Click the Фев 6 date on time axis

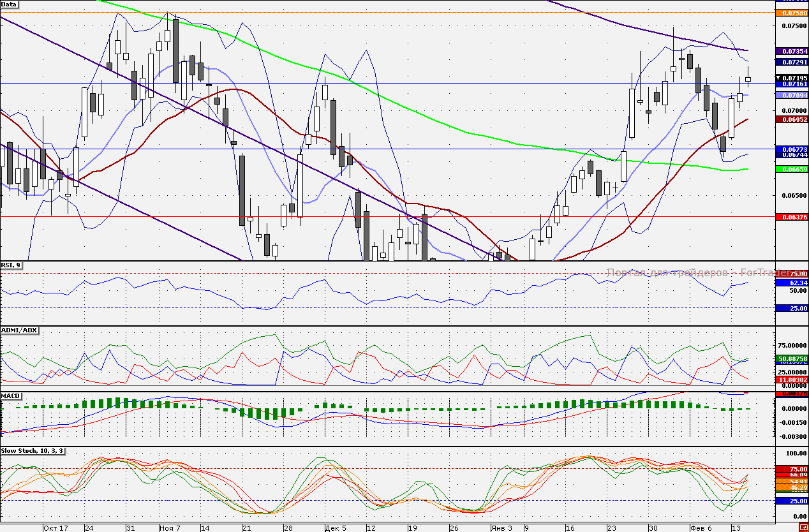700,528
